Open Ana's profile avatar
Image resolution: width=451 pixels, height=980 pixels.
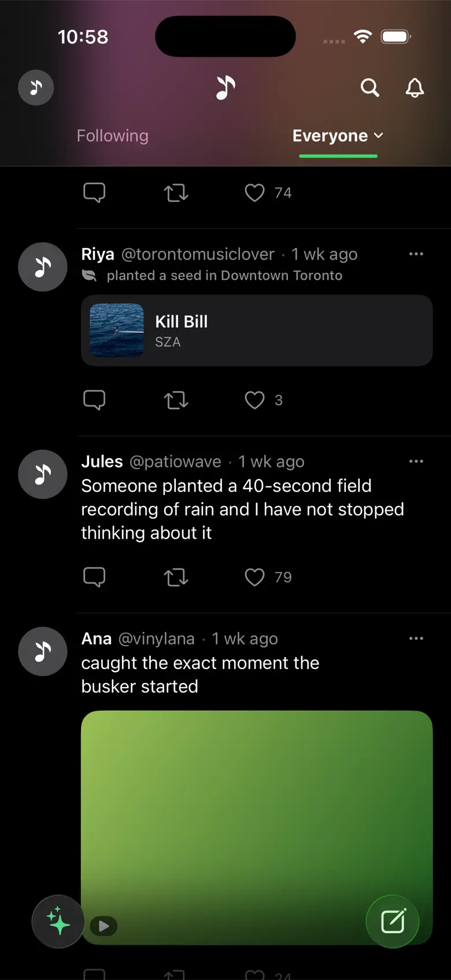point(43,651)
